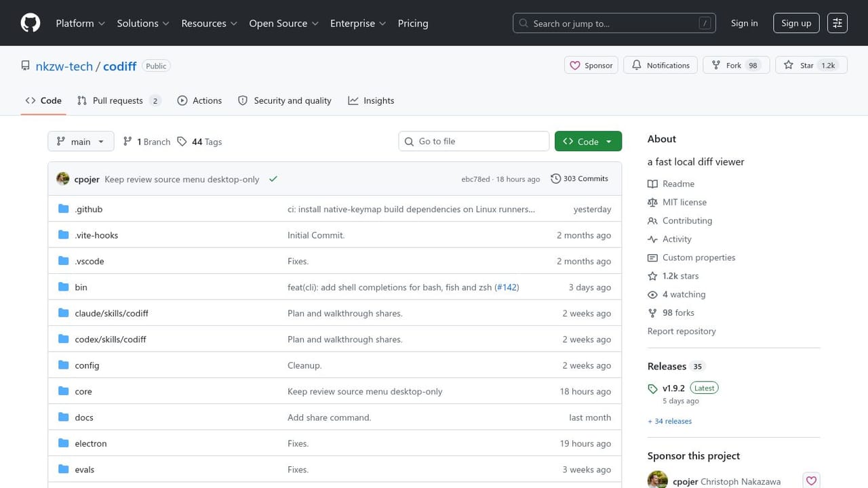
Task: Expand the Platform menu
Action: tap(81, 23)
